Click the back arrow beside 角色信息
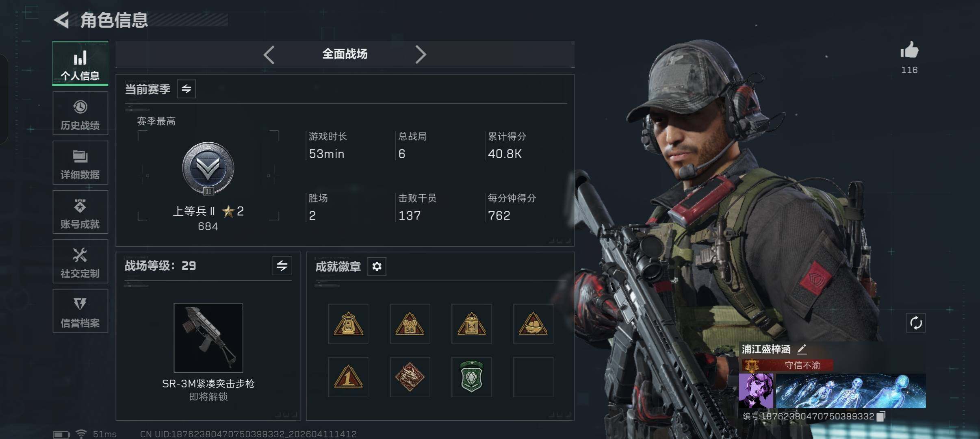Viewport: 980px width, 439px height. coord(62,20)
